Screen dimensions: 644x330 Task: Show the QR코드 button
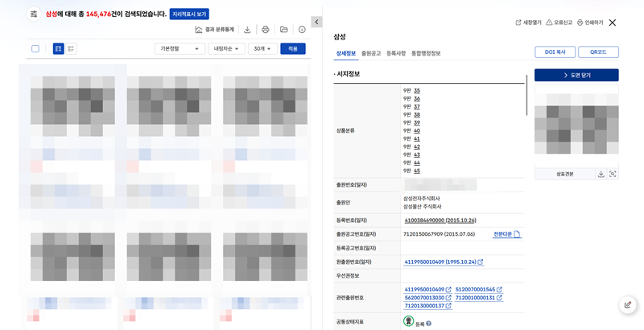(x=598, y=52)
